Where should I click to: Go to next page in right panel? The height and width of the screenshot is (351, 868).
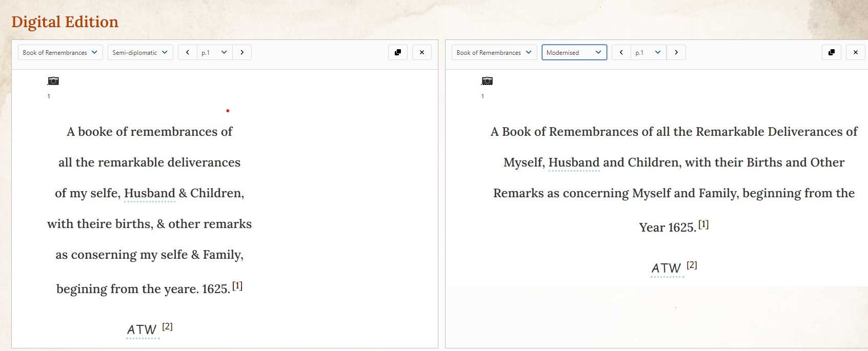[676, 52]
